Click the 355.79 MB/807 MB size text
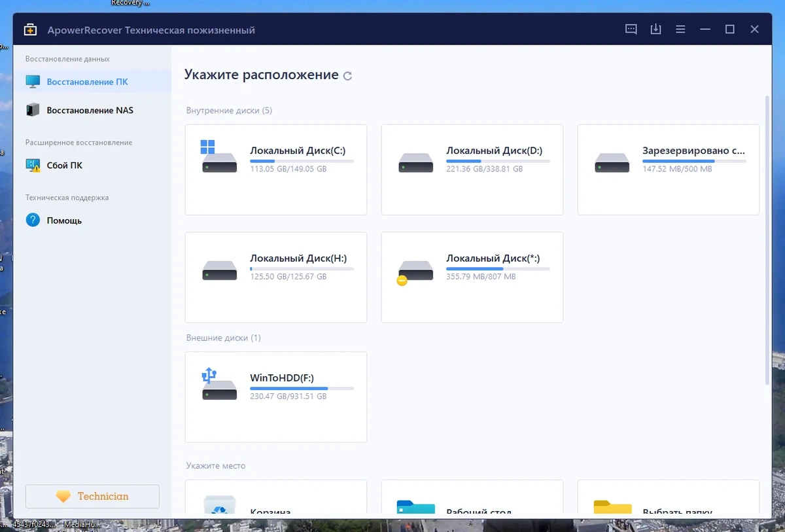Screen dimensions: 785x532 481,277
